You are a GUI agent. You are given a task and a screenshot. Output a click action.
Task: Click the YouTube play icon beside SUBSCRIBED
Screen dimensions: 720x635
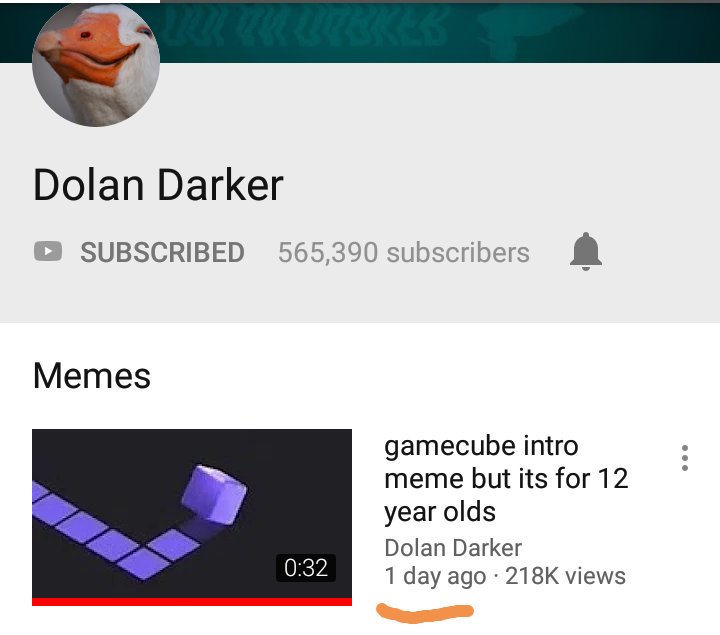coord(48,252)
